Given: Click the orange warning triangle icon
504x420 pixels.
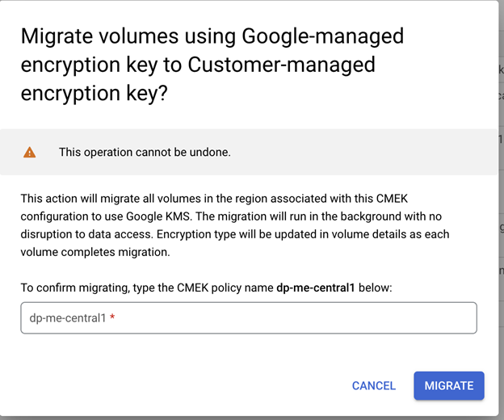Looking at the screenshot, I should click(x=30, y=152).
